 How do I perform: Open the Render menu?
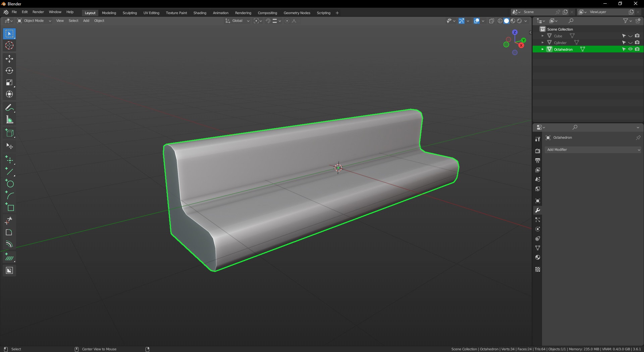[38, 12]
